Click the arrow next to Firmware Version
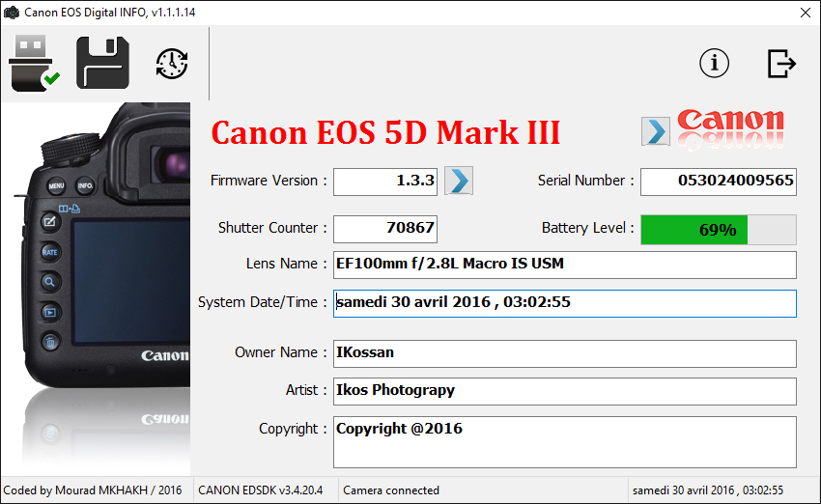Screen dimensions: 821x504 [459, 182]
